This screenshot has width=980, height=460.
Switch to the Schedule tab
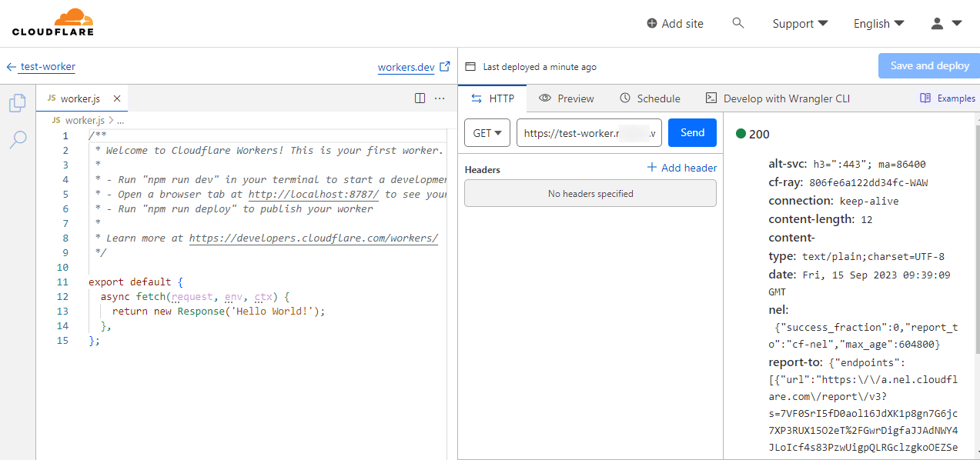coord(650,98)
